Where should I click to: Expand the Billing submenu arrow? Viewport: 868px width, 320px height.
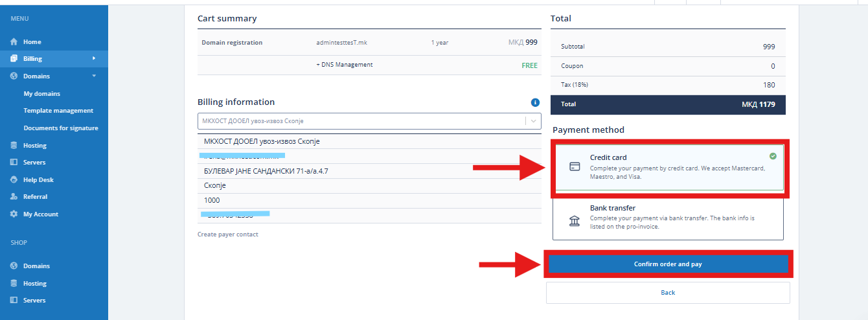(x=94, y=58)
